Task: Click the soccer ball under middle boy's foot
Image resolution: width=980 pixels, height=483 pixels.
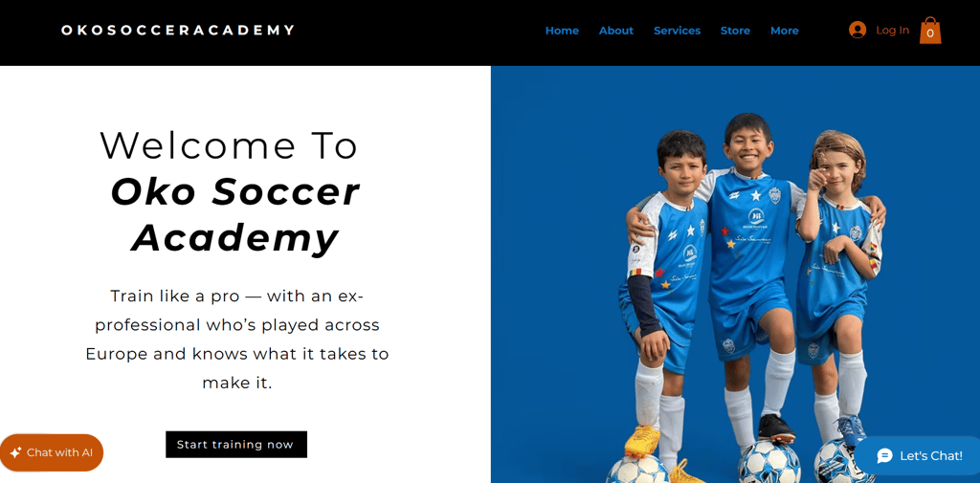Action: (768, 462)
